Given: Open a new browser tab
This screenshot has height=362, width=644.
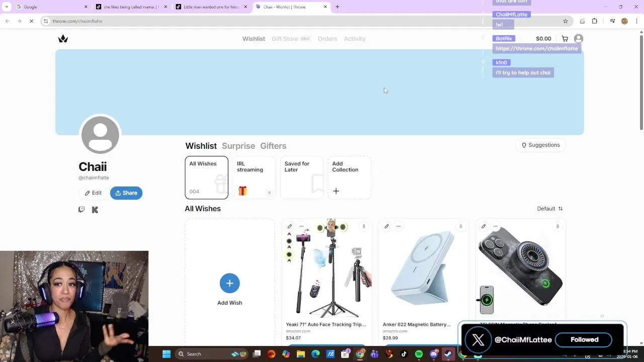Looking at the screenshot, I should (x=338, y=7).
